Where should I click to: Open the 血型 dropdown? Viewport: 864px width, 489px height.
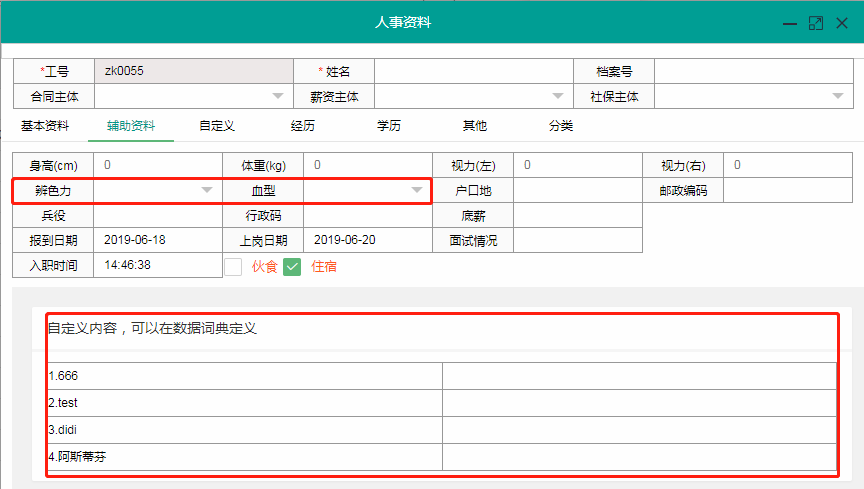[417, 190]
